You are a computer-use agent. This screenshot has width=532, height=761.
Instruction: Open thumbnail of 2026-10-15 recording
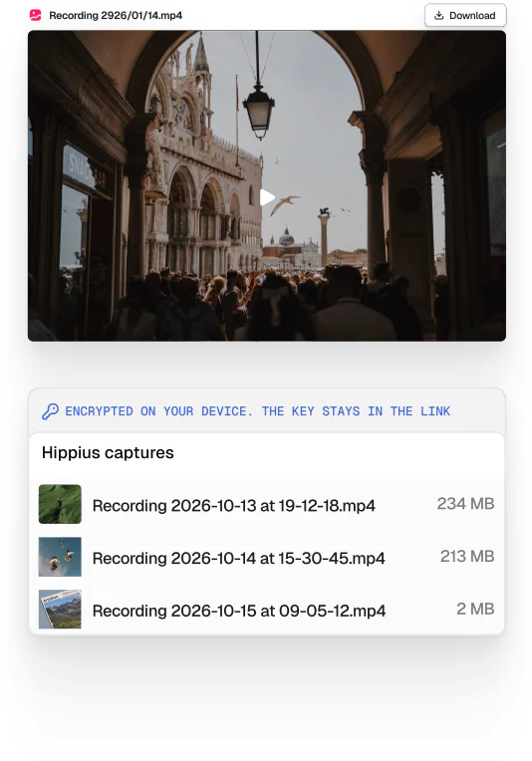(60, 609)
